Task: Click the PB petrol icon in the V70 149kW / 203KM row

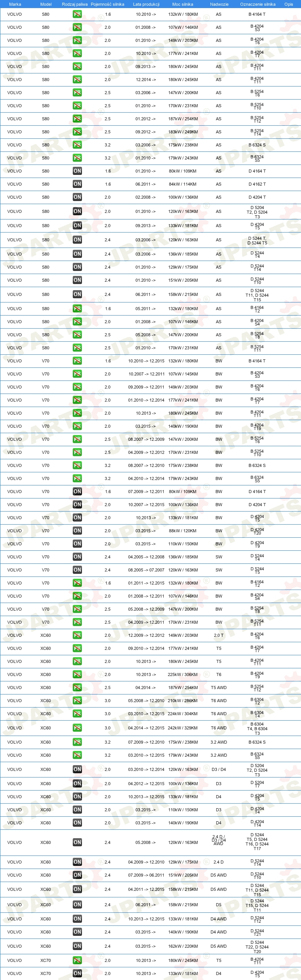Action: (77, 387)
